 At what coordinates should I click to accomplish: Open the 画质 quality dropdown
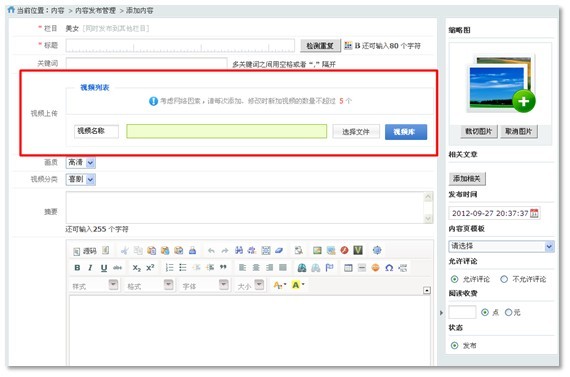[x=81, y=163]
